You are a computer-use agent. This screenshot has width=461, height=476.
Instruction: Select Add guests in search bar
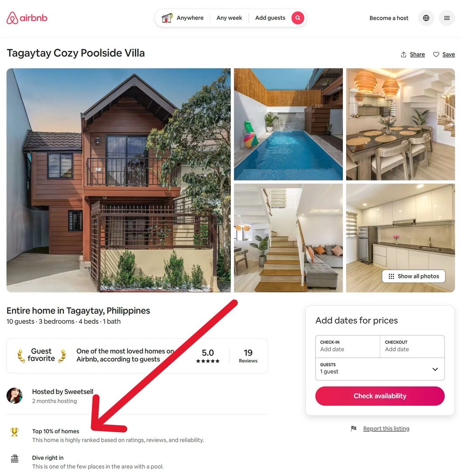click(270, 18)
